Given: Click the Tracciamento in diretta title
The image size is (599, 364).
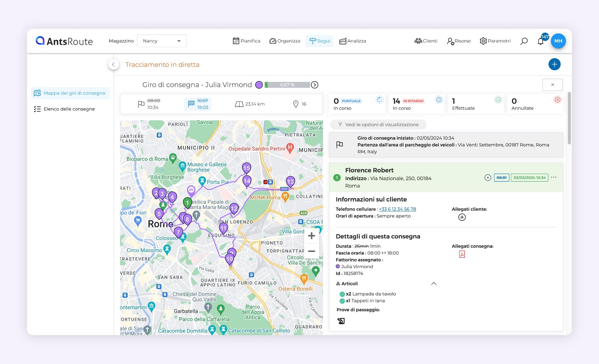Looking at the screenshot, I should coord(162,64).
